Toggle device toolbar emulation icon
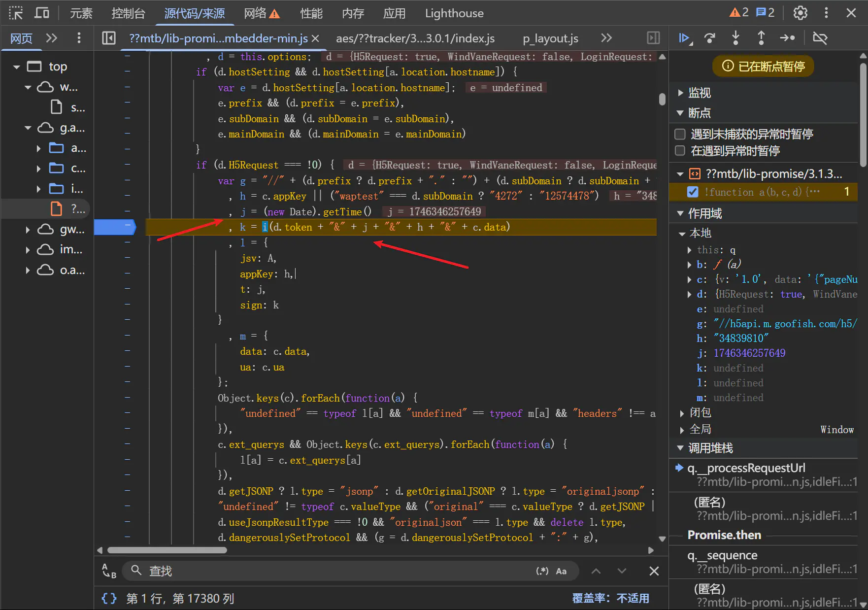 pyautogui.click(x=42, y=13)
